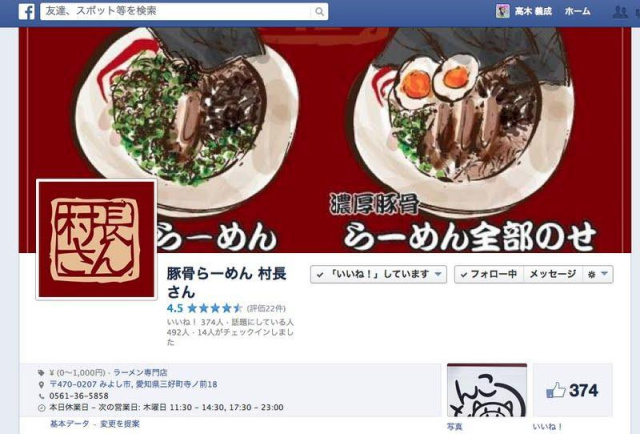
Task: Focus the 友達、スポット等を検索 search field
Action: click(x=176, y=11)
